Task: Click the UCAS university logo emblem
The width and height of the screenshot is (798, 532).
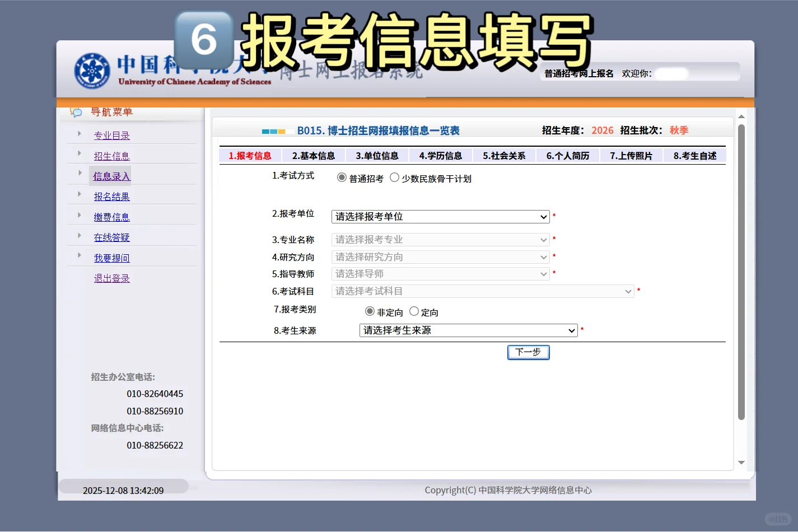Action: tap(91, 72)
